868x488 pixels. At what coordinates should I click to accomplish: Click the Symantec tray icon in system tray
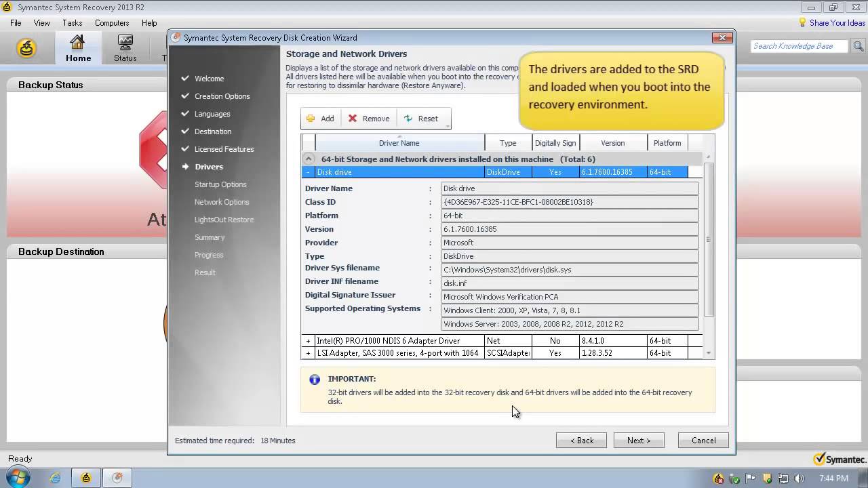719,479
